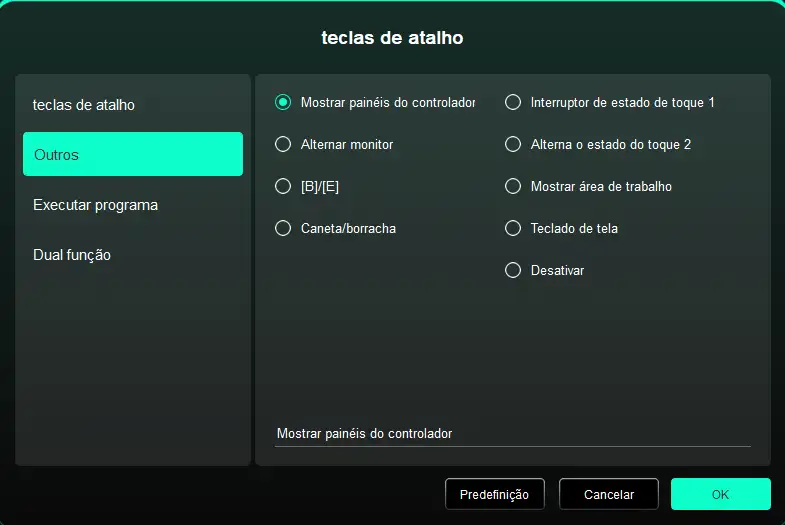Image resolution: width=785 pixels, height=525 pixels.
Task: Select the [B]/[E] radio option
Action: point(283,186)
